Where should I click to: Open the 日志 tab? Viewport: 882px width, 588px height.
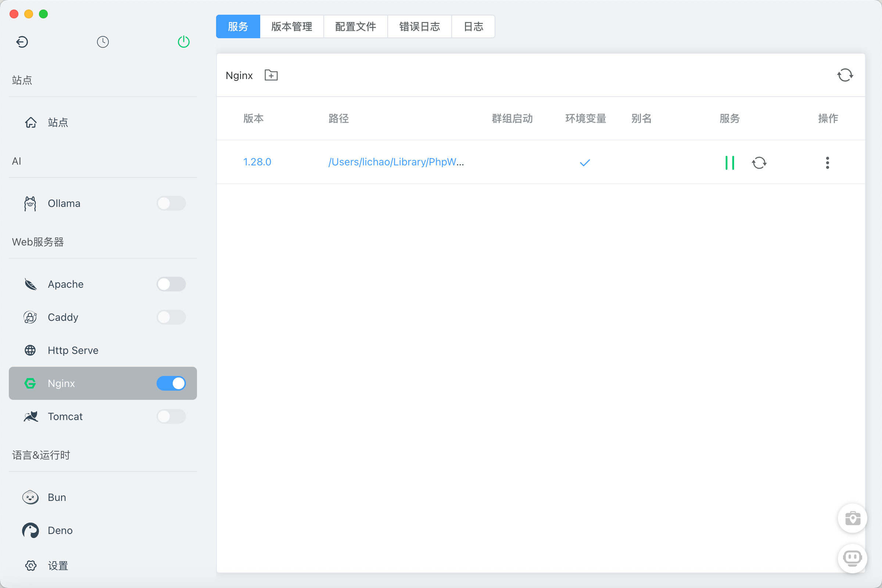click(x=473, y=26)
